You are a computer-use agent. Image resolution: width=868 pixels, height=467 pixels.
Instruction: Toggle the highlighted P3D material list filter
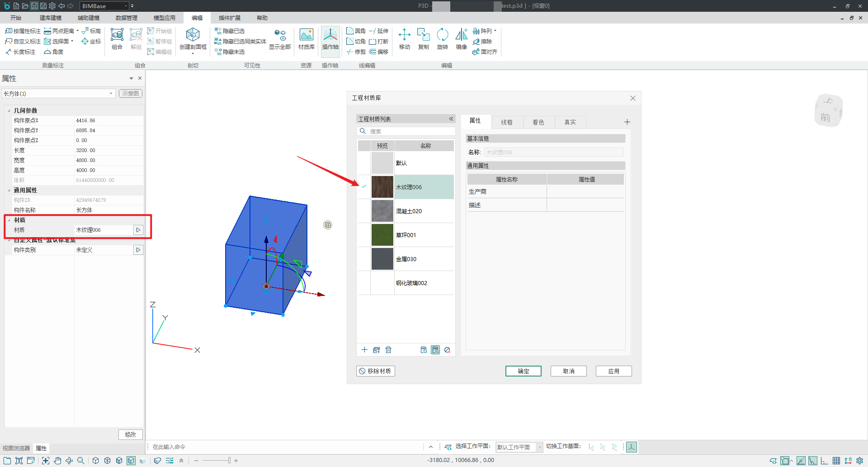[x=435, y=350]
